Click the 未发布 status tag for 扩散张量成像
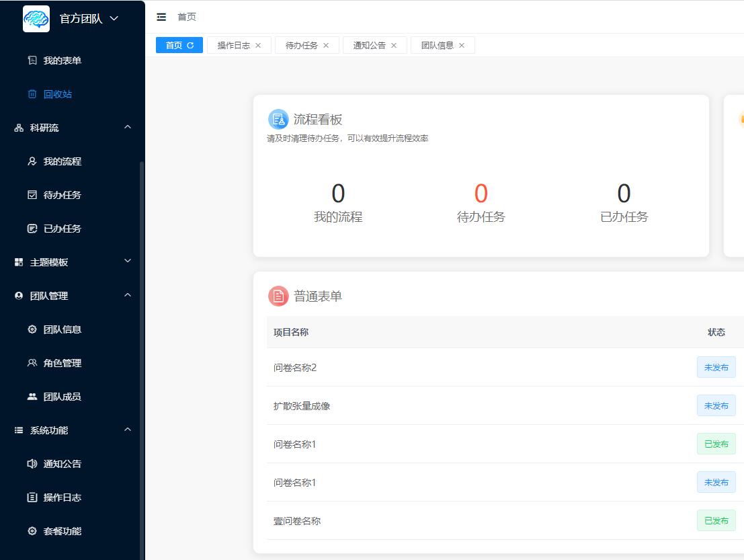This screenshot has width=744, height=560. click(716, 406)
